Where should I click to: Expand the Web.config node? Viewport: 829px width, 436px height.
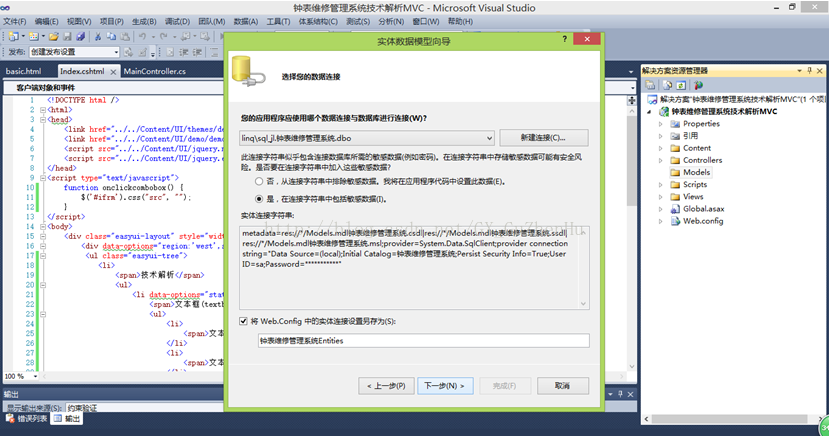(x=661, y=221)
